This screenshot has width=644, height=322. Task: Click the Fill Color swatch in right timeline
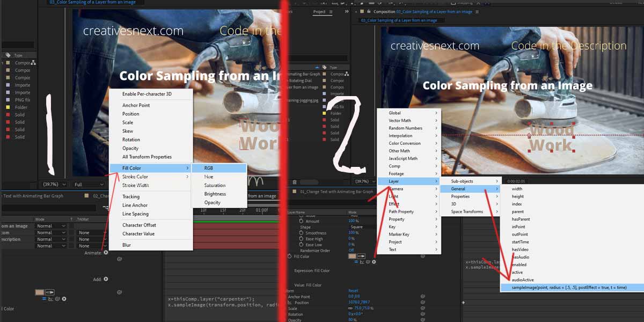click(352, 257)
